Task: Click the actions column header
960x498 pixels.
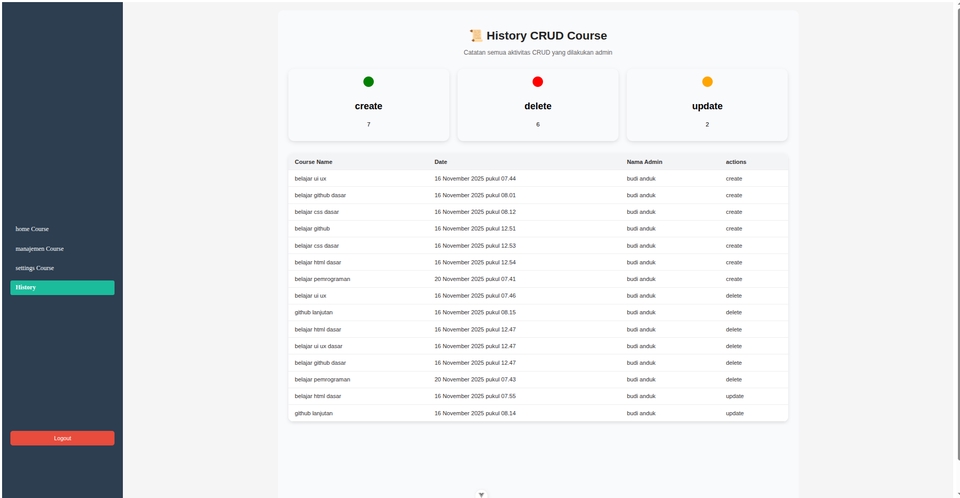Action: click(736, 162)
